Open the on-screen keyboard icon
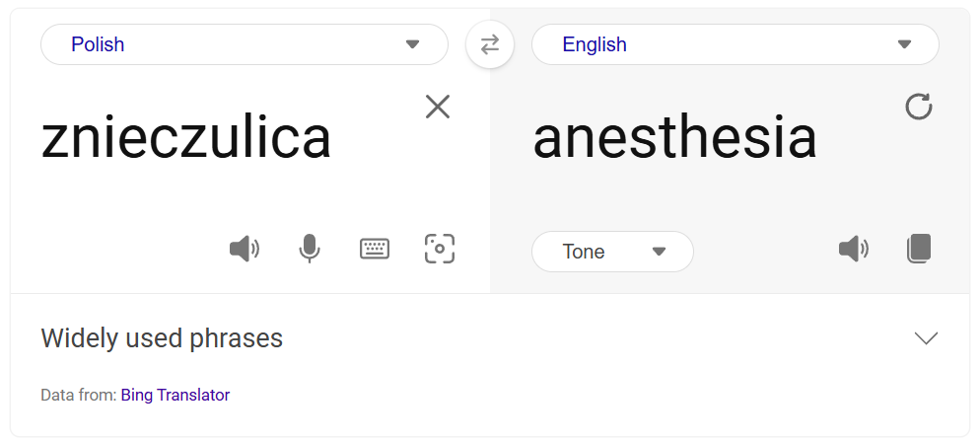This screenshot has height=443, width=980. (375, 249)
